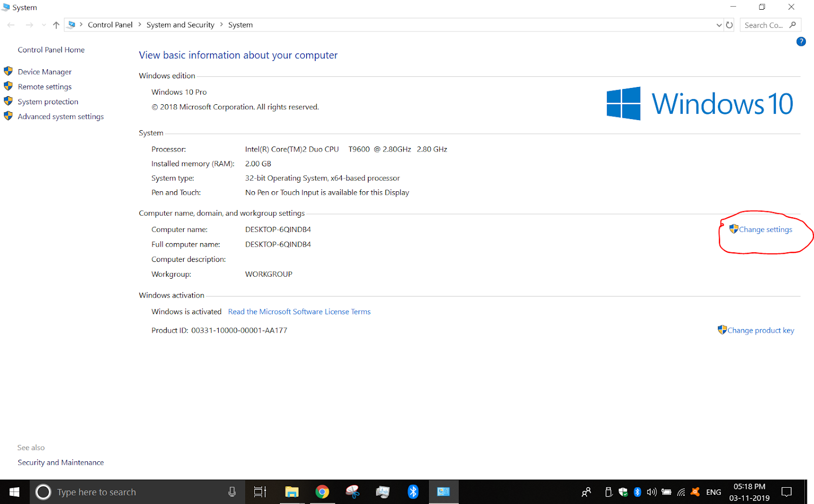This screenshot has height=504, width=814.
Task: Open System protection
Action: point(48,102)
